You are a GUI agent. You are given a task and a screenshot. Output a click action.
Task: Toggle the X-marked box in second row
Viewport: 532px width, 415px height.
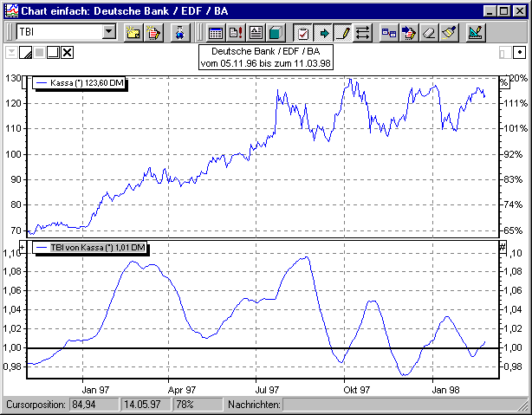(x=68, y=53)
